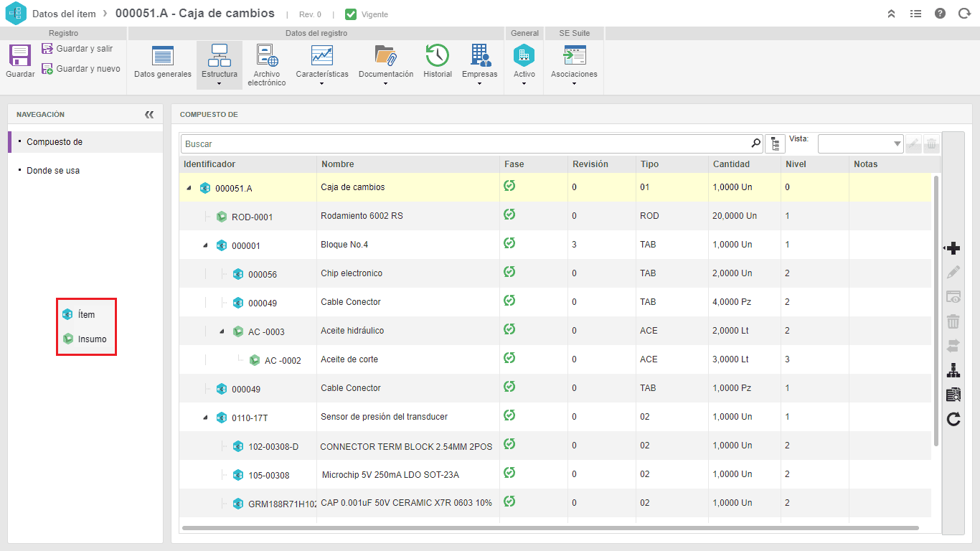
Task: Collapse the 000001 tree node
Action: pos(205,245)
